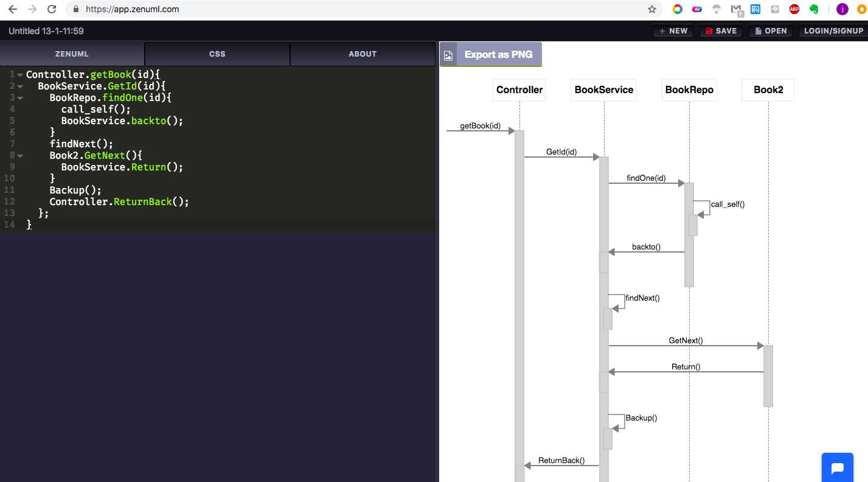This screenshot has height=482, width=868.
Task: Click the findOne(id) message label in diagram
Action: tap(646, 178)
